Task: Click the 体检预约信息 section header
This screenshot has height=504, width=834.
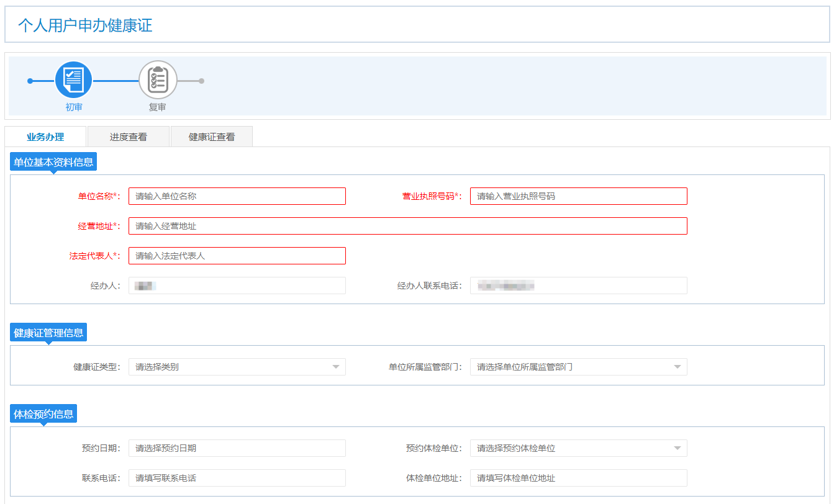Action: pos(43,414)
